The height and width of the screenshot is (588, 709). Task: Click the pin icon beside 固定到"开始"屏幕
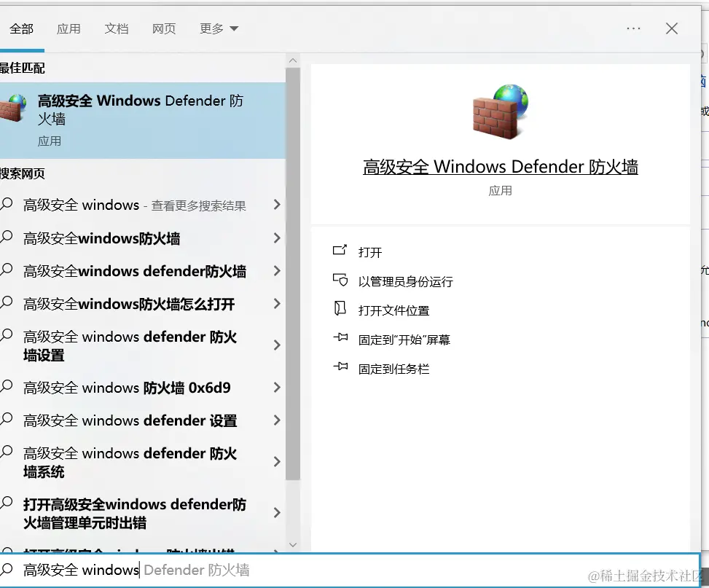click(x=340, y=337)
